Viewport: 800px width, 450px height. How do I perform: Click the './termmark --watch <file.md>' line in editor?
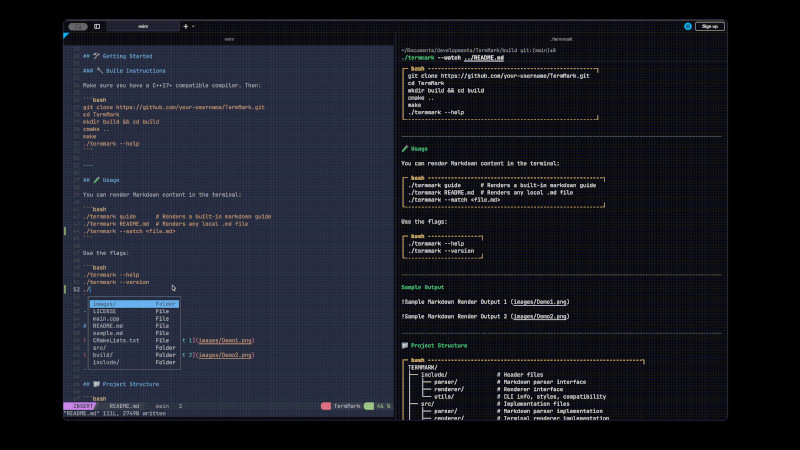tap(129, 231)
